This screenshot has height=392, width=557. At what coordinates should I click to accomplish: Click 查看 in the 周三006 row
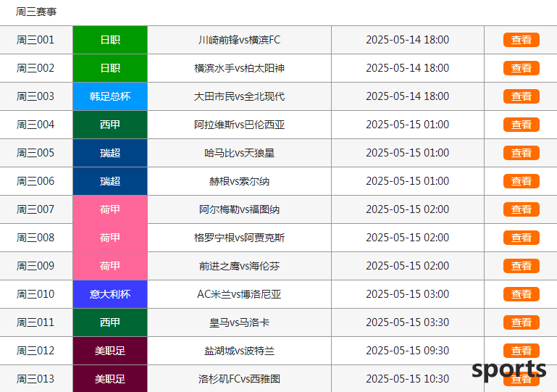click(x=521, y=181)
